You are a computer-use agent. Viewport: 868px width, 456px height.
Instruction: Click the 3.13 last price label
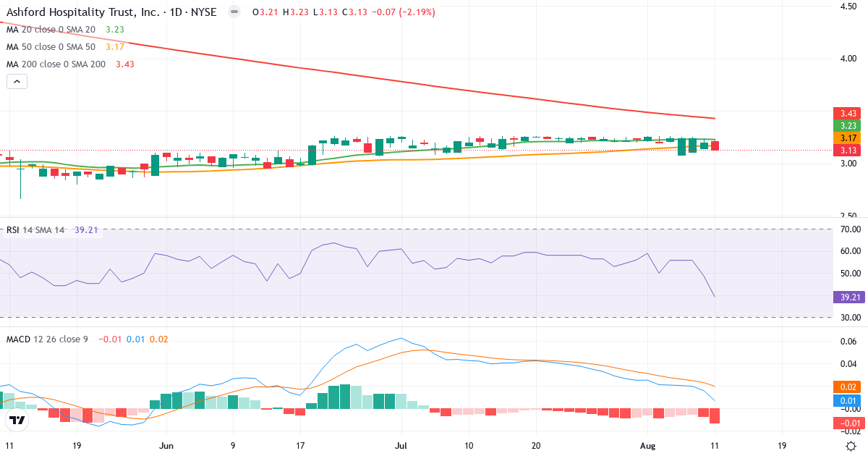(848, 151)
